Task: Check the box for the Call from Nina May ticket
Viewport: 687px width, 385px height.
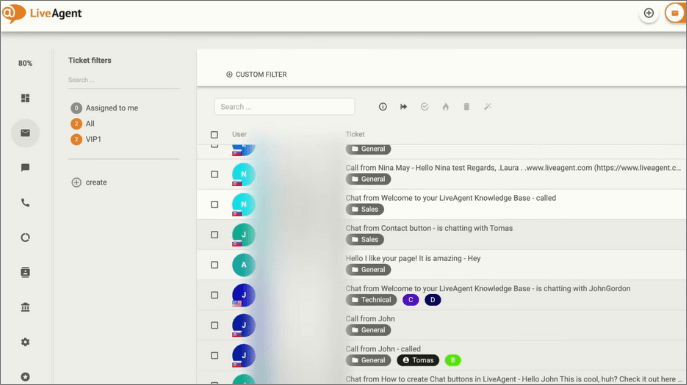Action: pyautogui.click(x=214, y=174)
